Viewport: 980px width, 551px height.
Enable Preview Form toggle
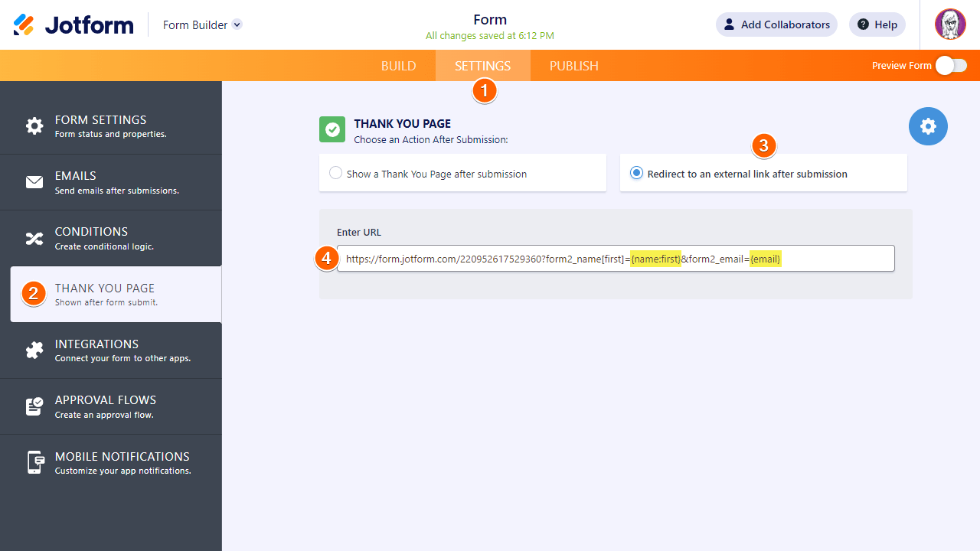click(x=951, y=66)
